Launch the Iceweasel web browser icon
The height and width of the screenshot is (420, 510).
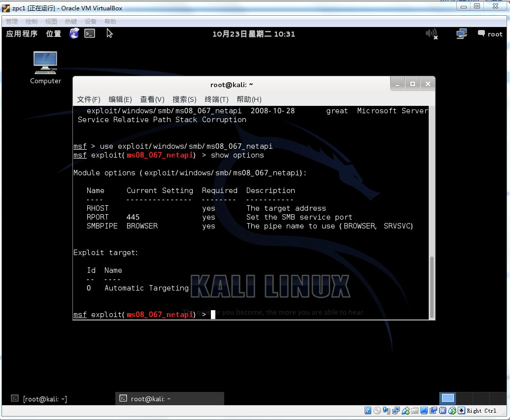pyautogui.click(x=74, y=33)
